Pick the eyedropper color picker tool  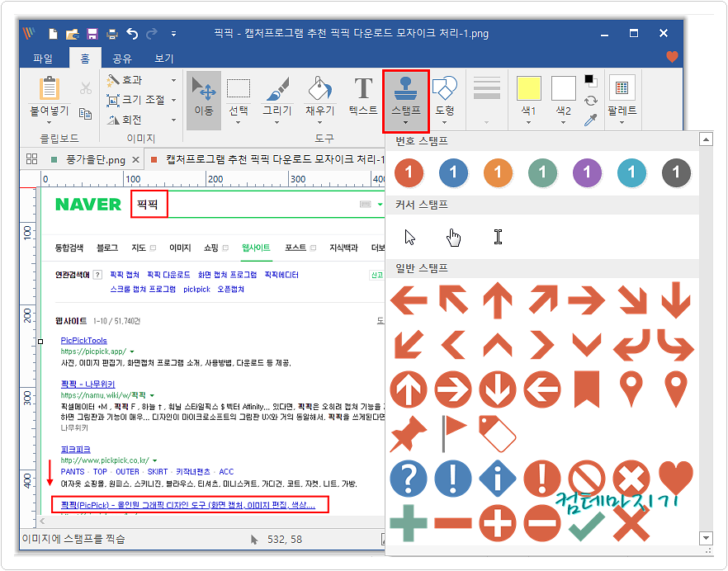[x=591, y=120]
